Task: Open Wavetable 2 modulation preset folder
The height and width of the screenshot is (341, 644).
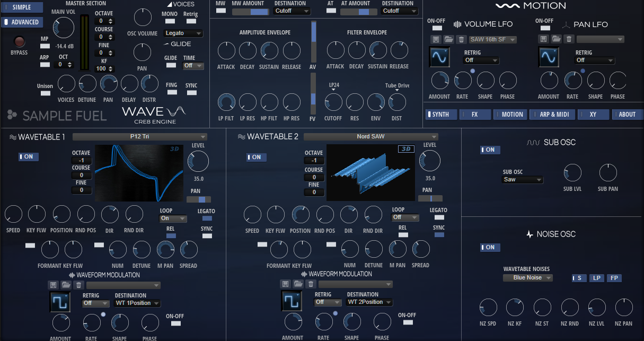Action: (298, 284)
